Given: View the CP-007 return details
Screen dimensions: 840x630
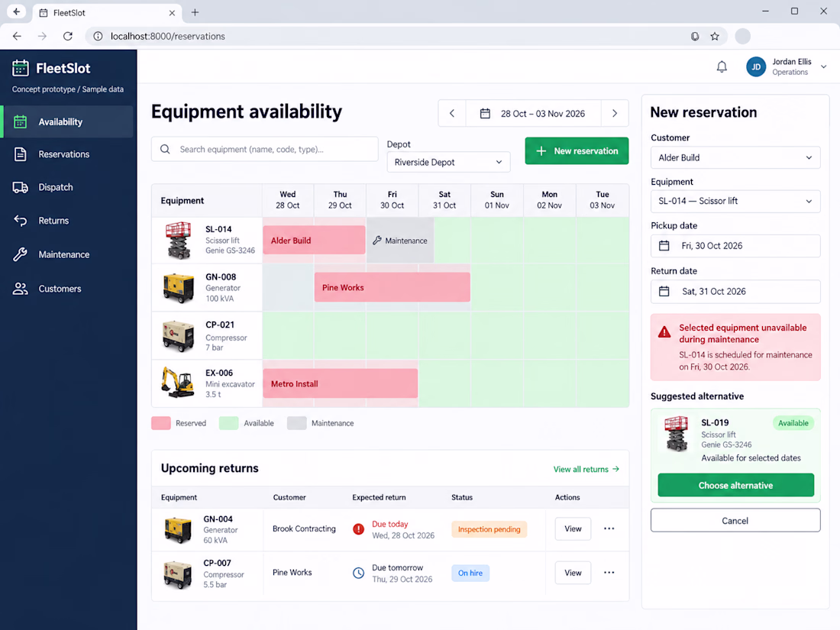Looking at the screenshot, I should [x=573, y=573].
